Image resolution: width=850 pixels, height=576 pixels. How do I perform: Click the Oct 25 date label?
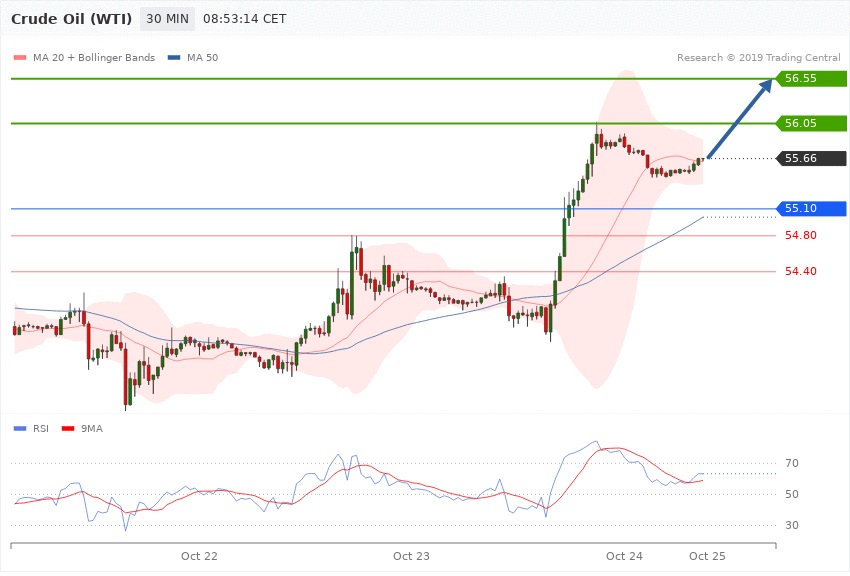click(707, 556)
